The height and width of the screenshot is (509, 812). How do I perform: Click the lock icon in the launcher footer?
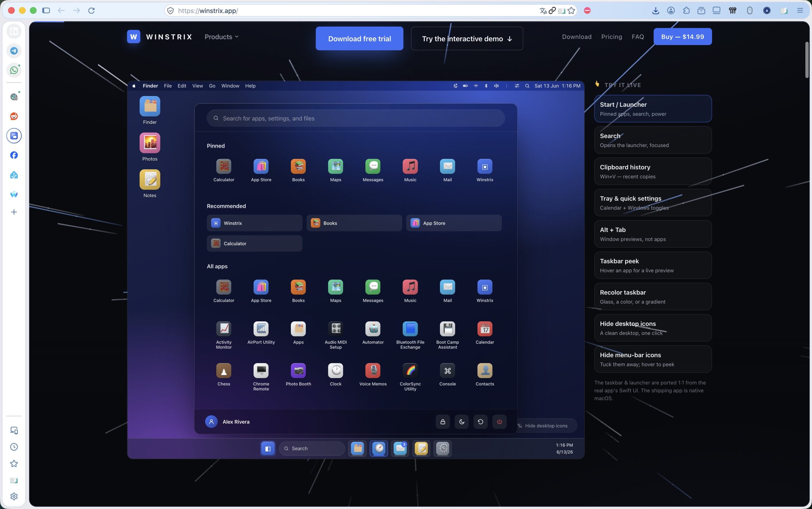point(443,422)
